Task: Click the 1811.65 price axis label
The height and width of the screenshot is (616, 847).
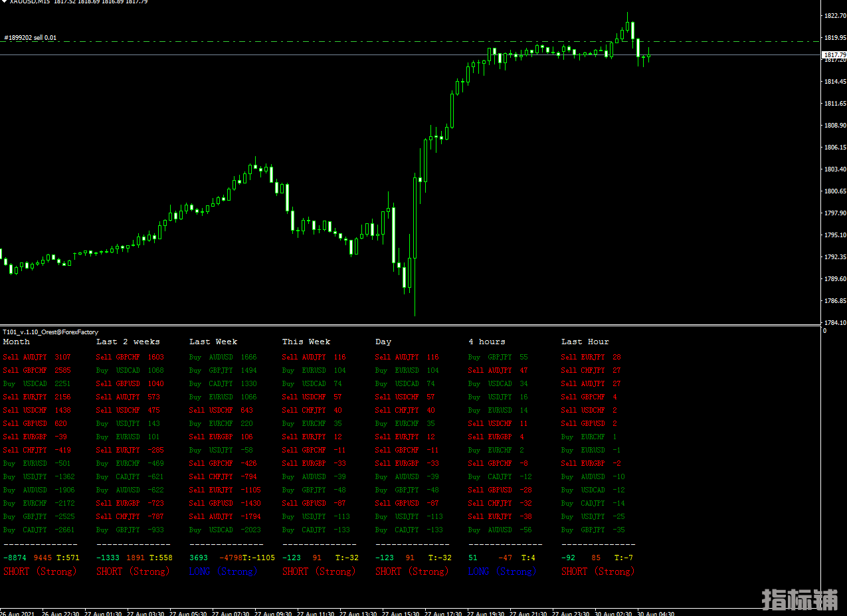Action: (x=834, y=104)
